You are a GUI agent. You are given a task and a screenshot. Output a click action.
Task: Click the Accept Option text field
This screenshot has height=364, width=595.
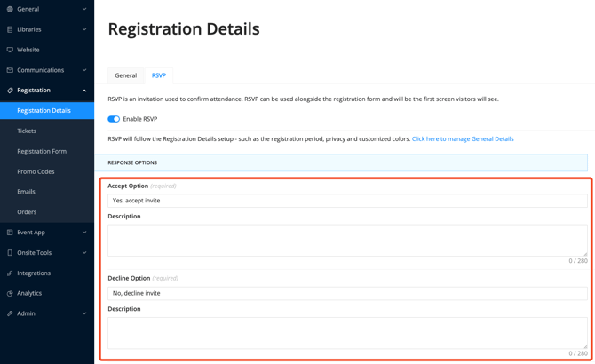(x=347, y=201)
